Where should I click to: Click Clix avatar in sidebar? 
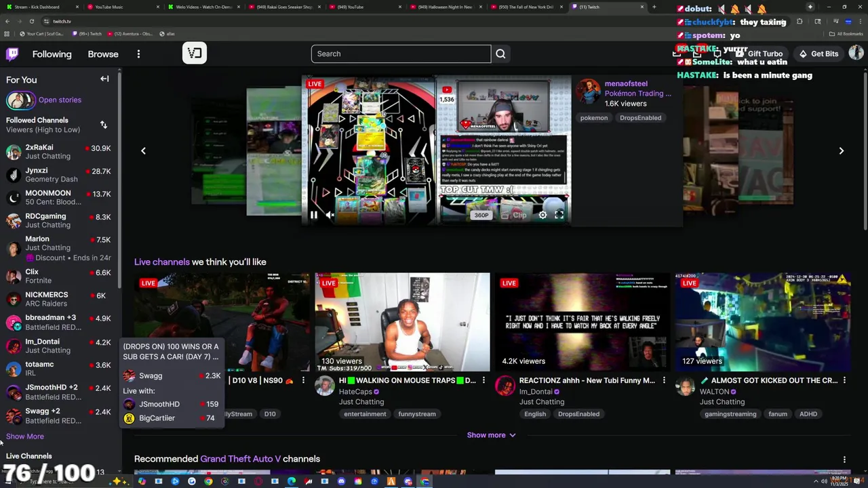pyautogui.click(x=14, y=277)
